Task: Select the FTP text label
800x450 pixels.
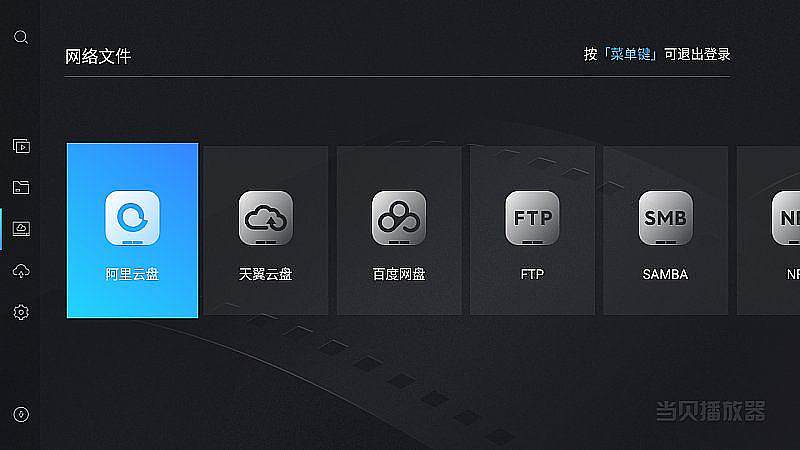Action: point(532,274)
